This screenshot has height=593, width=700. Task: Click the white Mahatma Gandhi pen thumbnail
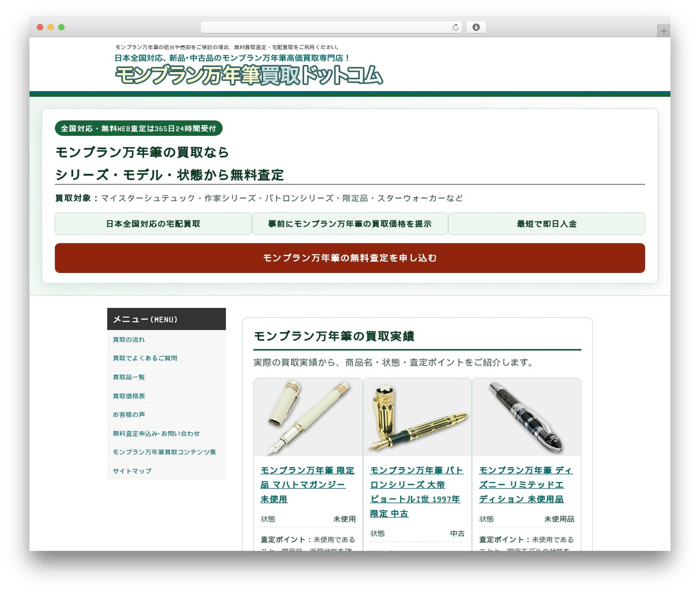tap(308, 417)
